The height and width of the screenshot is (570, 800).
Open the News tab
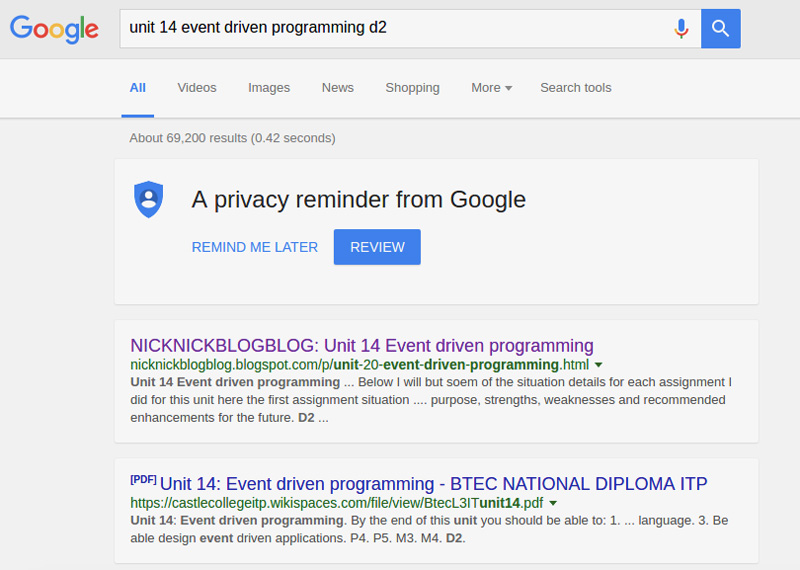click(x=338, y=88)
